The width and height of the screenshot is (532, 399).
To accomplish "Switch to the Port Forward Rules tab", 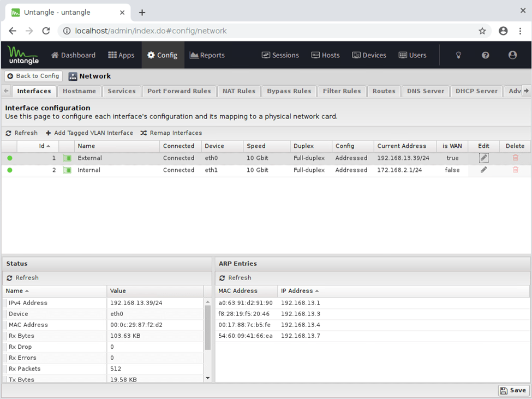I will (178, 91).
